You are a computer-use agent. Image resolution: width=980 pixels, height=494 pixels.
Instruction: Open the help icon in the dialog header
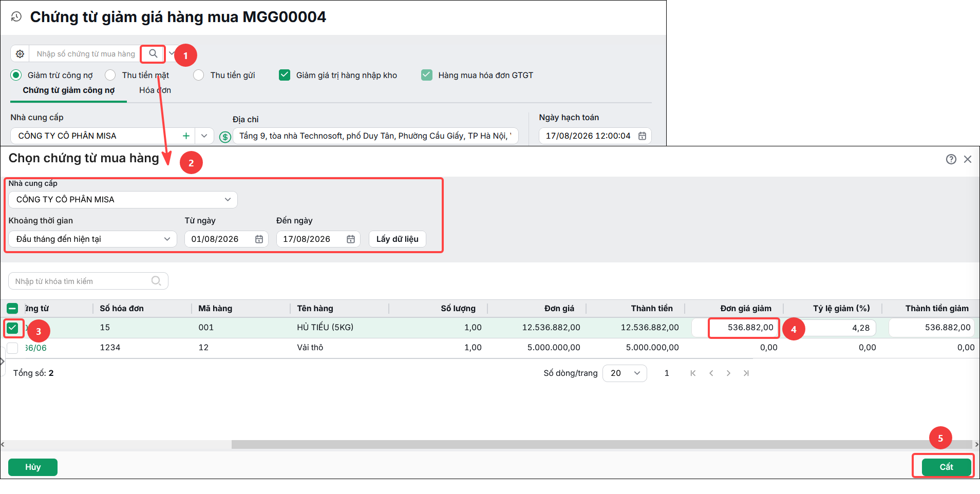pos(951,159)
